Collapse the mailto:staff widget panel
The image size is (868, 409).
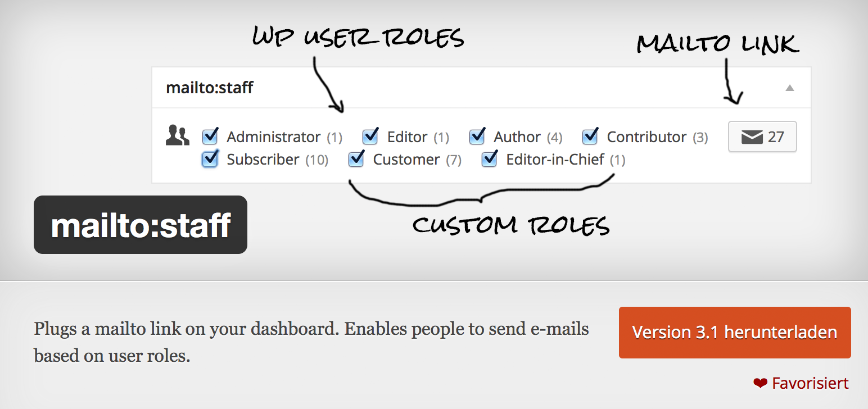tap(790, 88)
